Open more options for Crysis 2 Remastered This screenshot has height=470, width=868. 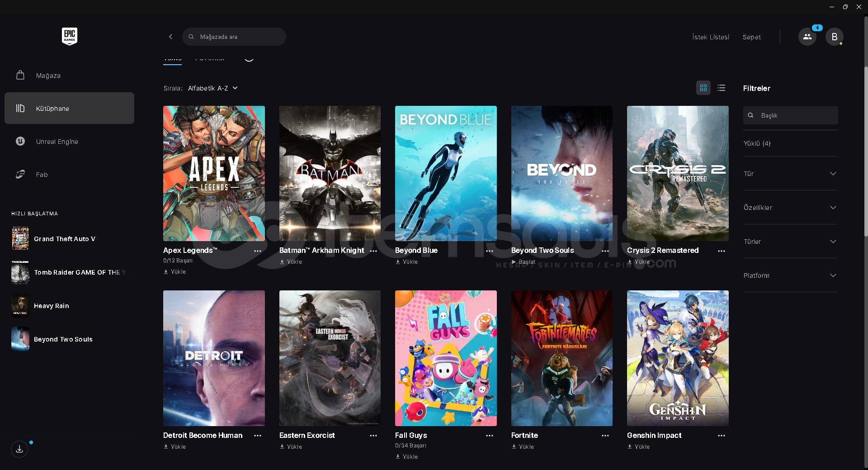pyautogui.click(x=722, y=251)
